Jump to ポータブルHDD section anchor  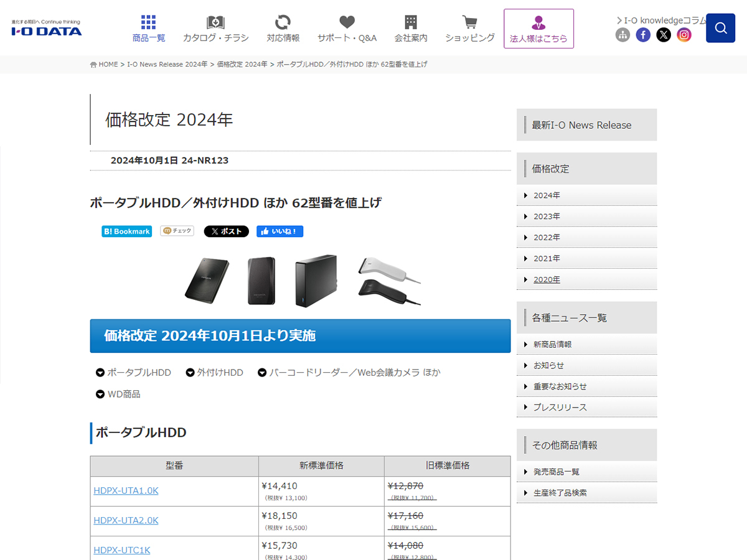click(133, 373)
